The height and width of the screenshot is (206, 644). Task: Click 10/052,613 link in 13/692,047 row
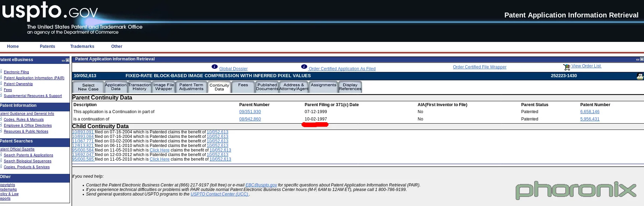pyautogui.click(x=218, y=155)
